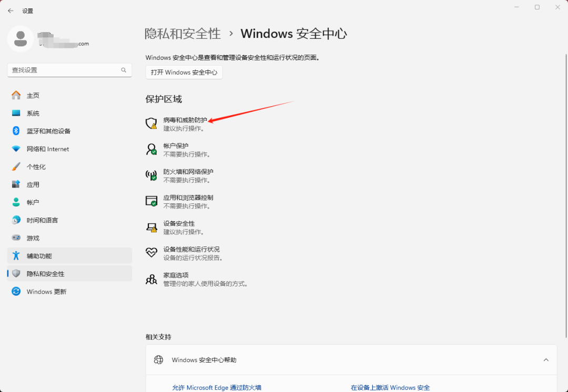Open 家庭选项 via the family icon
Image resolution: width=568 pixels, height=392 pixels.
pyautogui.click(x=151, y=278)
